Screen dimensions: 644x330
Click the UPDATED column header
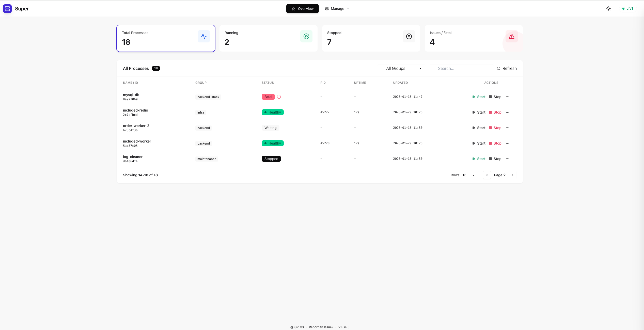coord(400,83)
